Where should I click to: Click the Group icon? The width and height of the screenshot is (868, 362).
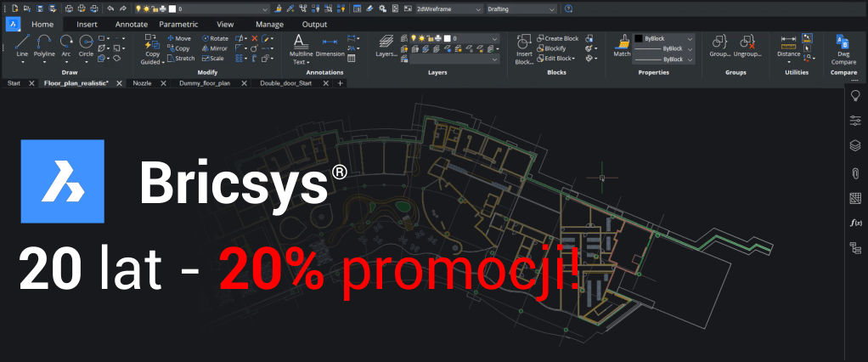[x=719, y=42]
